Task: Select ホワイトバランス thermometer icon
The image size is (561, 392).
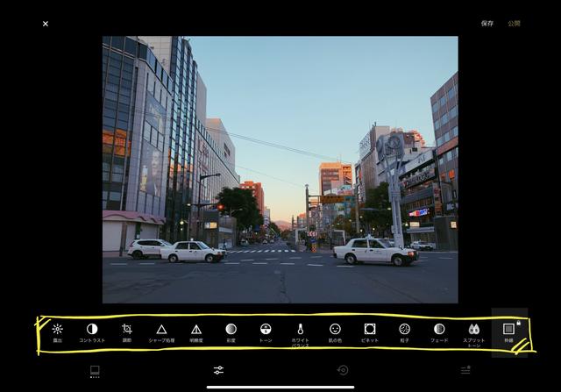Action: [300, 335]
